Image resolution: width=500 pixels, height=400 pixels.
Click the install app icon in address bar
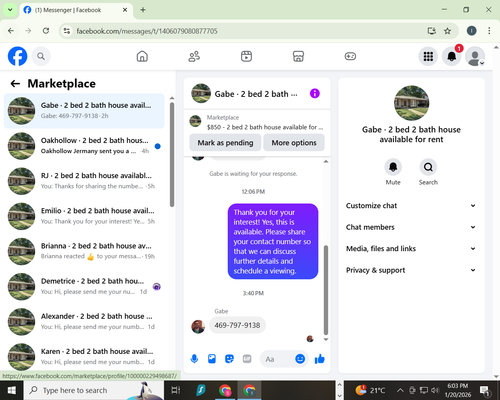432,31
